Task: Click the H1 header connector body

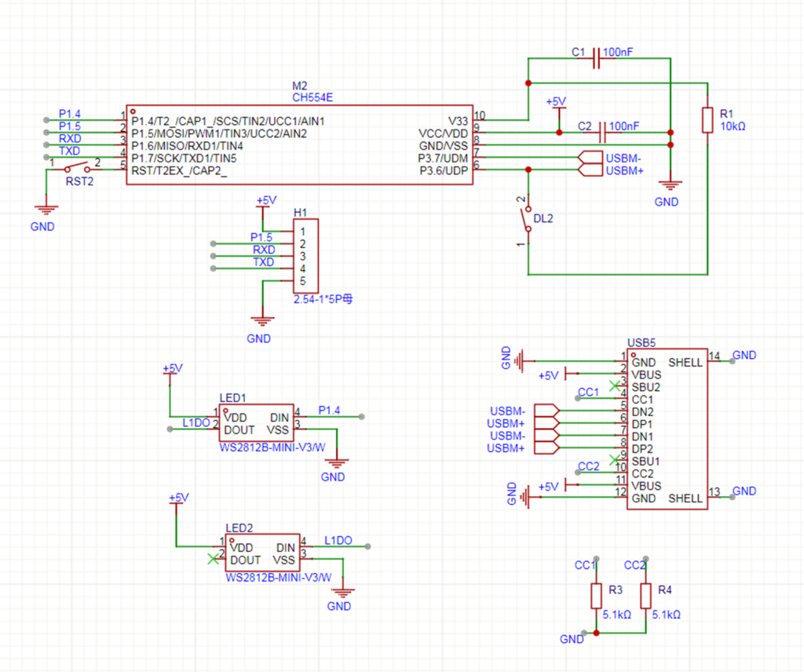Action: pyautogui.click(x=305, y=256)
